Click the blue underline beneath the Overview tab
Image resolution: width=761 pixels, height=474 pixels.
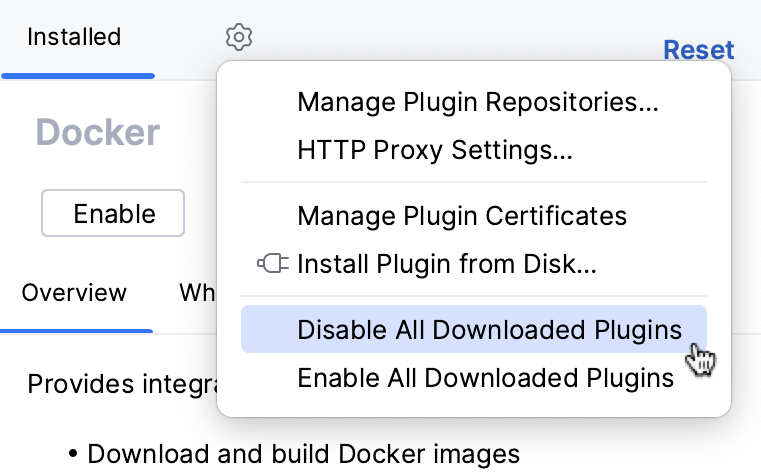tap(76, 330)
